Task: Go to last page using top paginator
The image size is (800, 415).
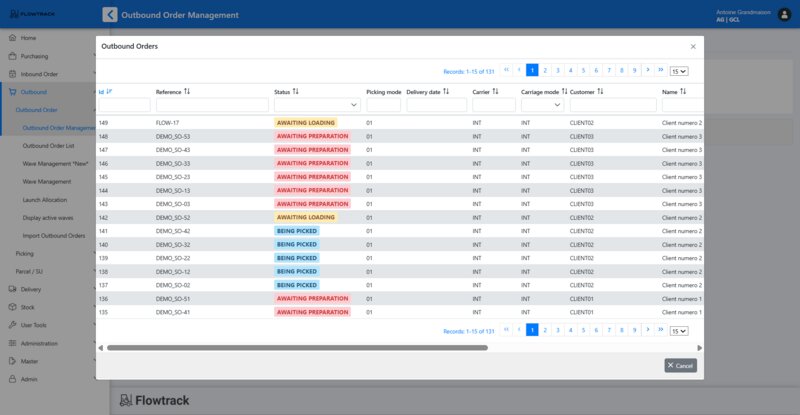Action: pyautogui.click(x=661, y=70)
